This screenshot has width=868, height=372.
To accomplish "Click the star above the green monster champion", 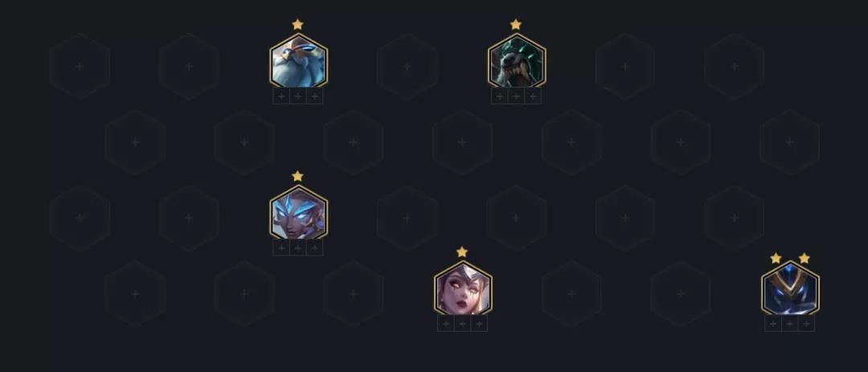I will pos(515,24).
